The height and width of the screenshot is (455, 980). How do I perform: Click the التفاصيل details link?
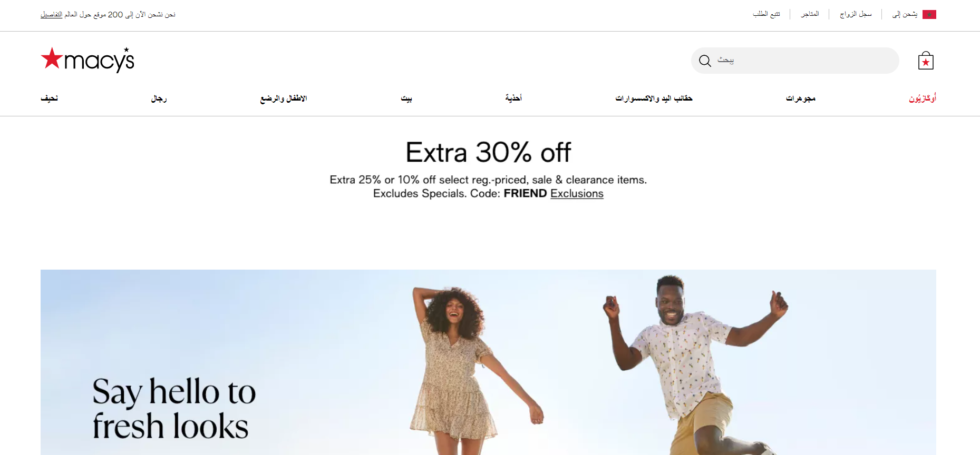tap(51, 15)
